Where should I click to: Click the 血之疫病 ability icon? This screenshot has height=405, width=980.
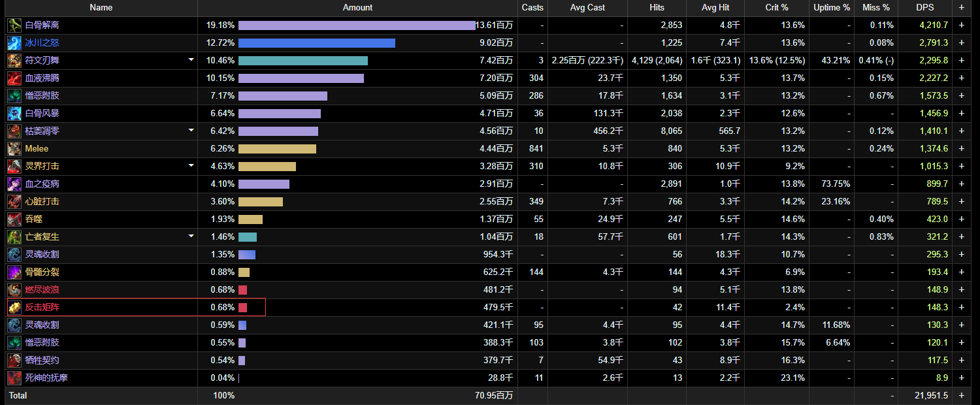[x=14, y=184]
